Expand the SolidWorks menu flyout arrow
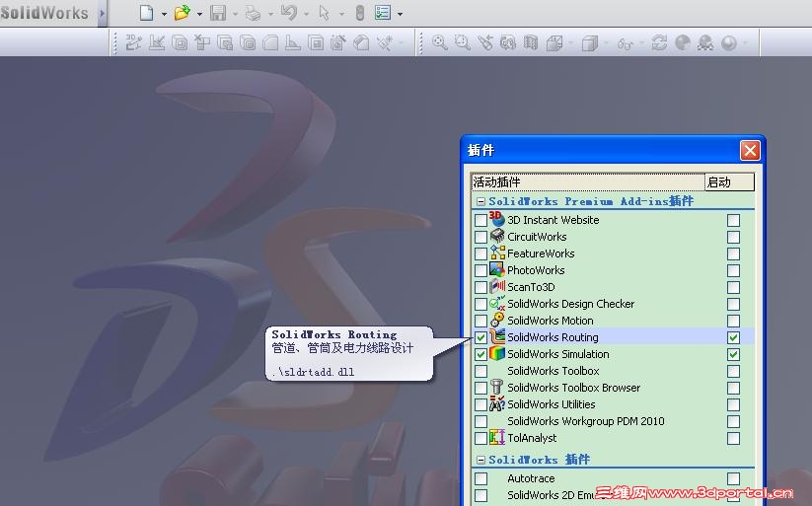 coord(102,13)
